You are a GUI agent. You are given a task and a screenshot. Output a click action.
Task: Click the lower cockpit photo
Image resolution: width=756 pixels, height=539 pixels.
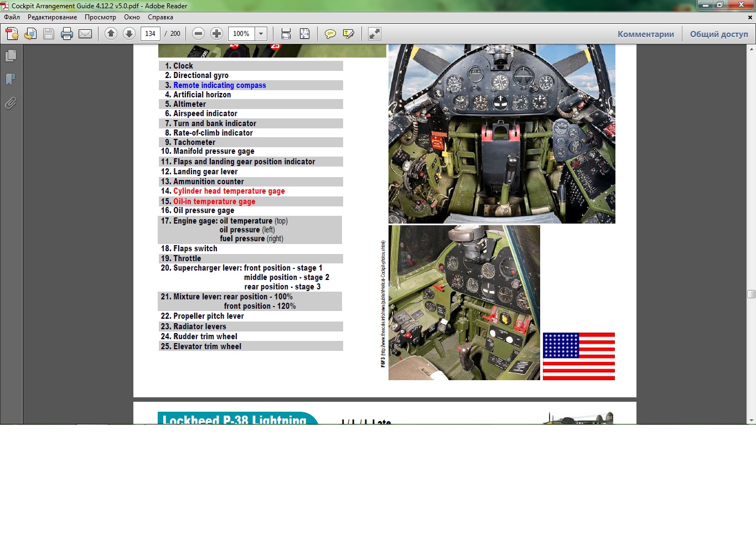(464, 303)
